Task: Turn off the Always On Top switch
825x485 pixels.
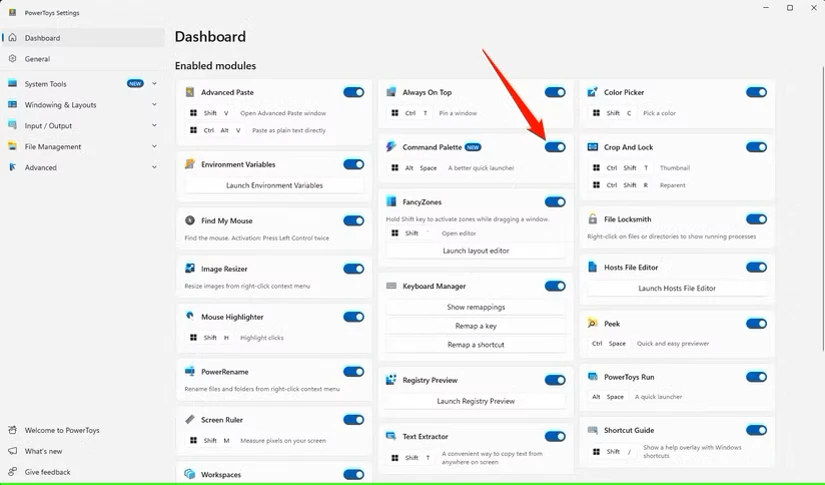Action: point(555,92)
